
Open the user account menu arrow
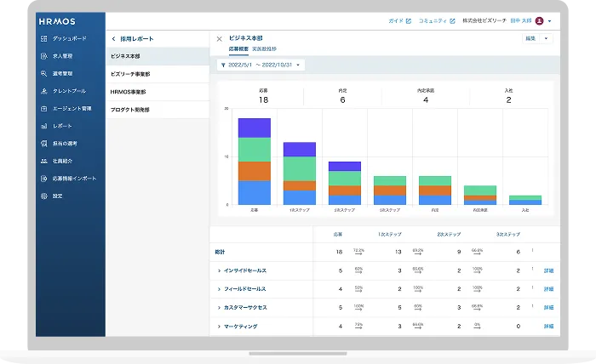tap(550, 20)
